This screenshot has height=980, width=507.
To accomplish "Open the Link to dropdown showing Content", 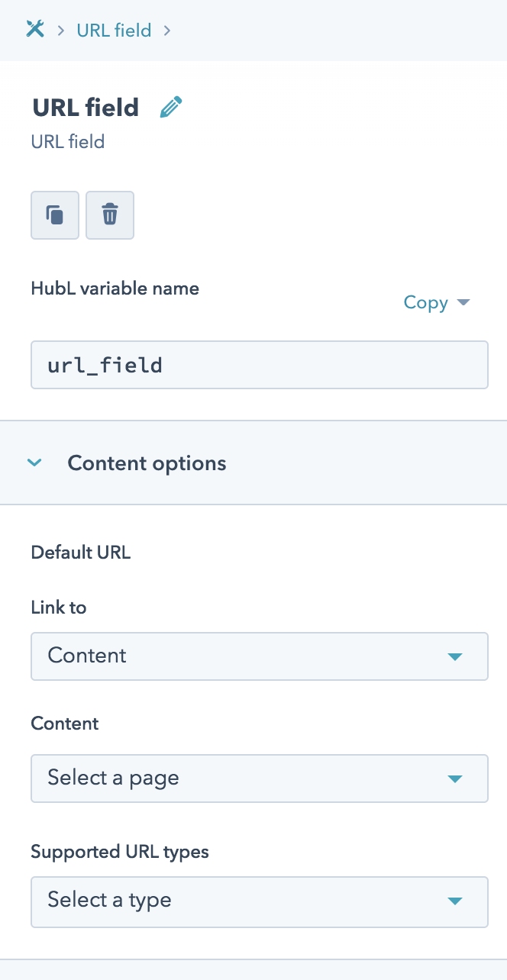I will point(259,656).
